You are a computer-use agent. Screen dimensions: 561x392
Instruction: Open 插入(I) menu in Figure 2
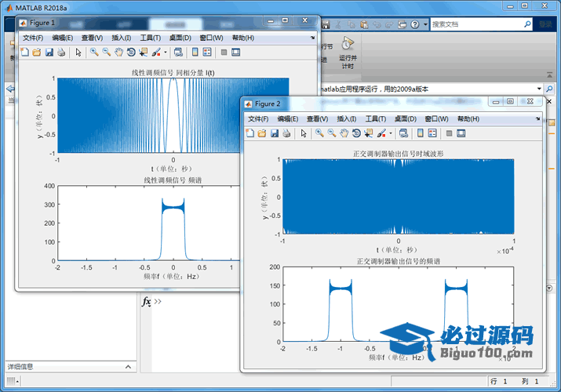(x=347, y=119)
